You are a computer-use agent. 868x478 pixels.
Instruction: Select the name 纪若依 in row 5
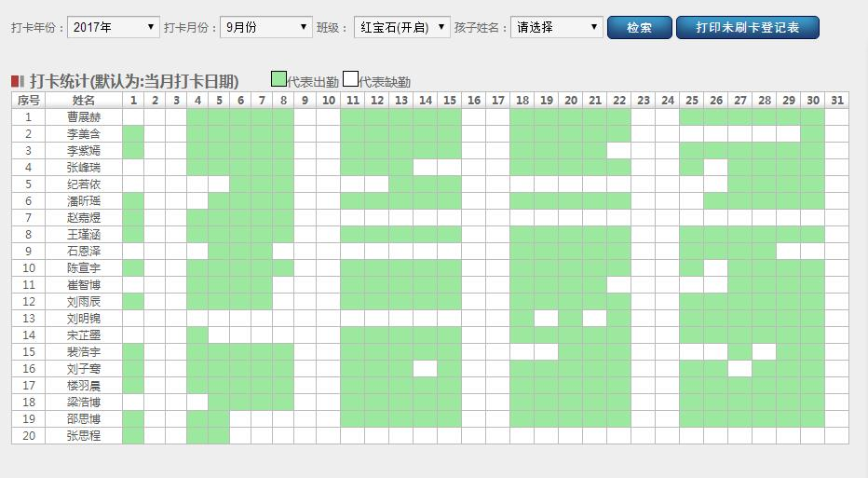pyautogui.click(x=84, y=184)
